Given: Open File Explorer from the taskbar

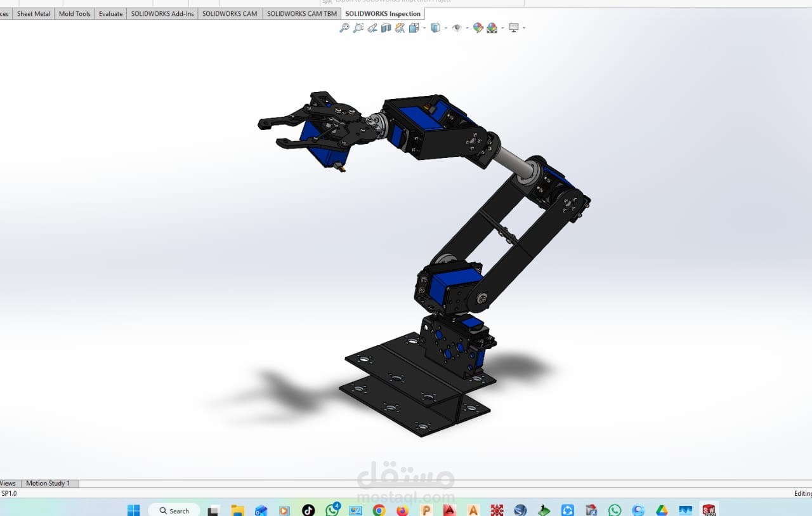Looking at the screenshot, I should point(237,510).
